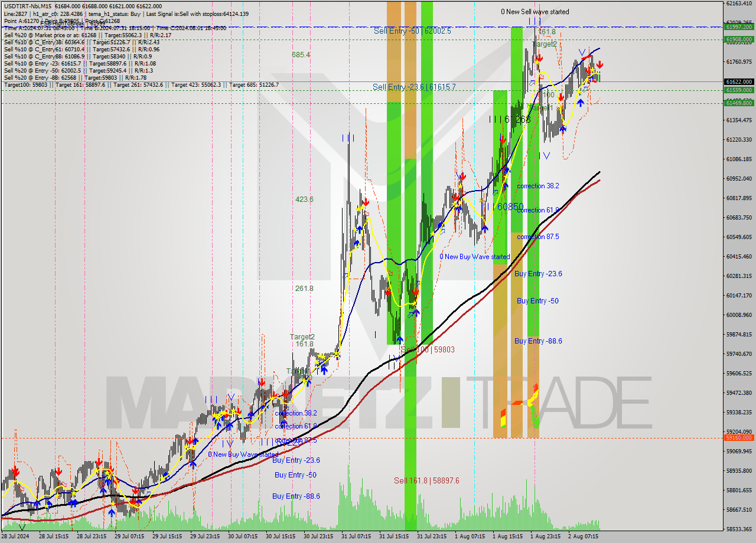Click the 261.8 Fibonacci level label
Image resolution: width=756 pixels, height=543 pixels.
[x=304, y=289]
